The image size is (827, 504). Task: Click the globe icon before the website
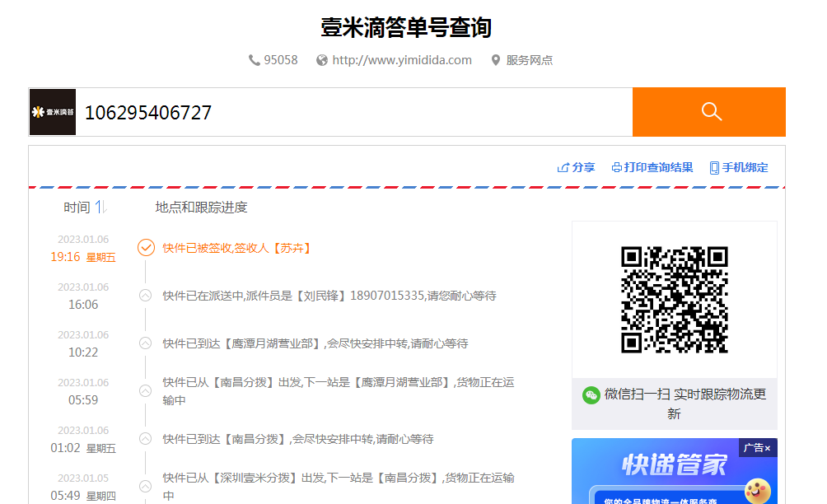click(x=322, y=60)
